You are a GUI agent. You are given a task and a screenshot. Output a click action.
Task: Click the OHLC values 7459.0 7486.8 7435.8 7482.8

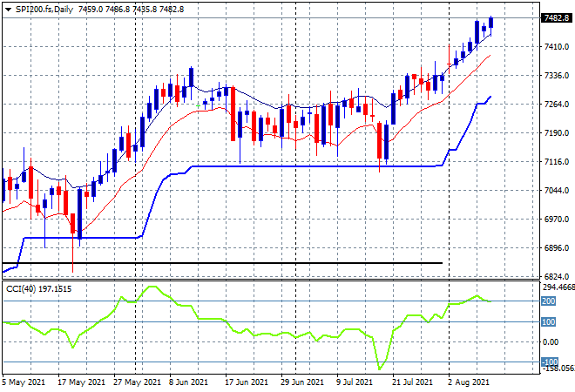(131, 10)
